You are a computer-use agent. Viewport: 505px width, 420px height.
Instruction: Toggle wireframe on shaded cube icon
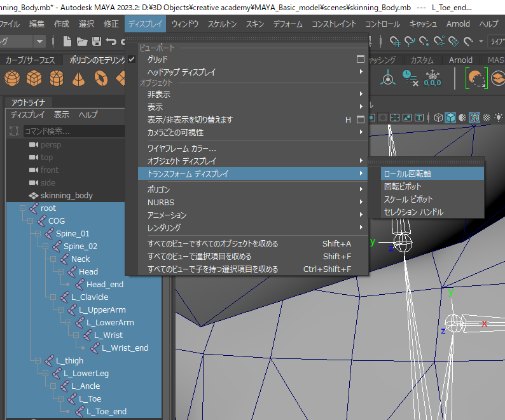pyautogui.click(x=474, y=118)
